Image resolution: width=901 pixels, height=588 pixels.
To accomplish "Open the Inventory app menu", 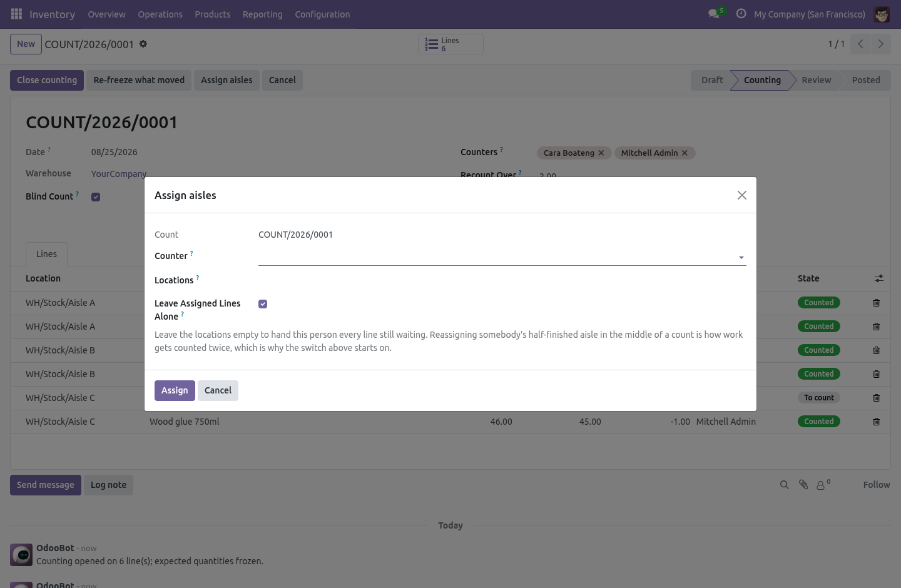I will coord(52,14).
